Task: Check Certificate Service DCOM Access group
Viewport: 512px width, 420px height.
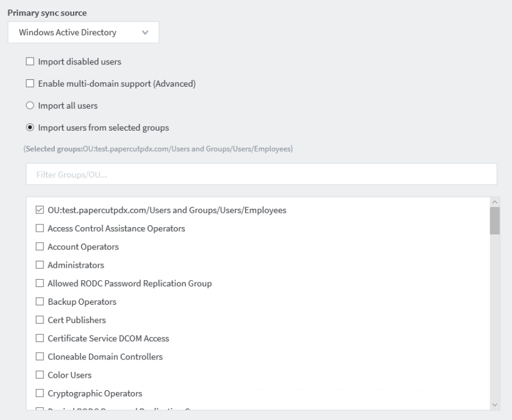Action: coord(39,338)
